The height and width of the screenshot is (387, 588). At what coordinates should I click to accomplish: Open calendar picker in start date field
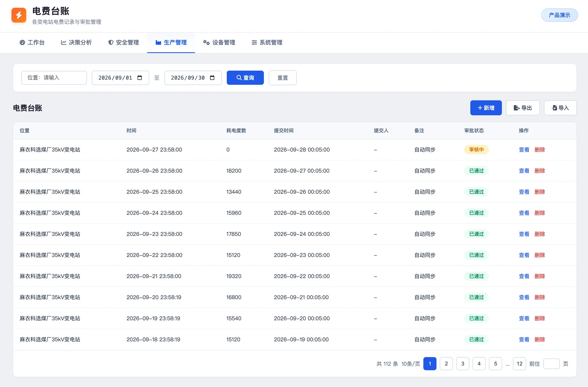coord(140,78)
